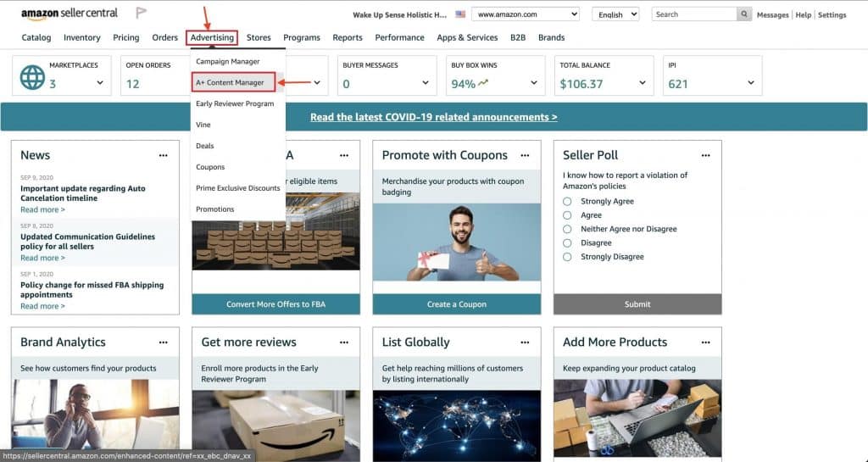Open the B2B menu

[x=518, y=37]
